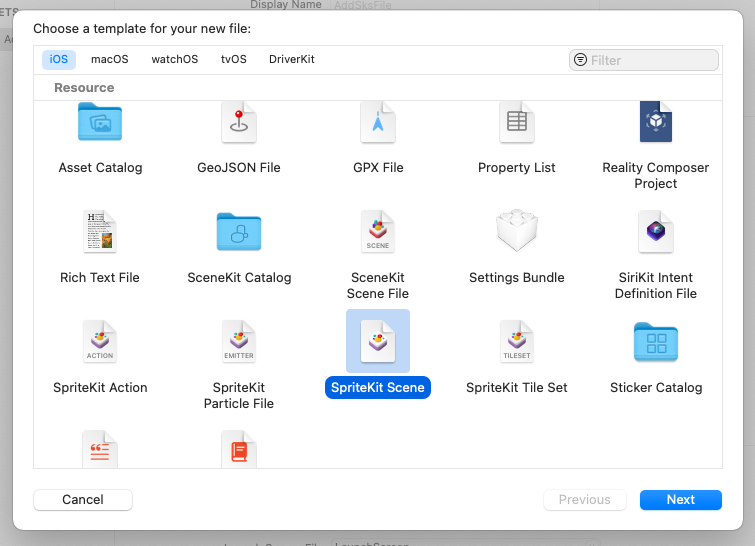Switch to the macOS platform tab
Screen dimensions: 755x546
(x=110, y=60)
